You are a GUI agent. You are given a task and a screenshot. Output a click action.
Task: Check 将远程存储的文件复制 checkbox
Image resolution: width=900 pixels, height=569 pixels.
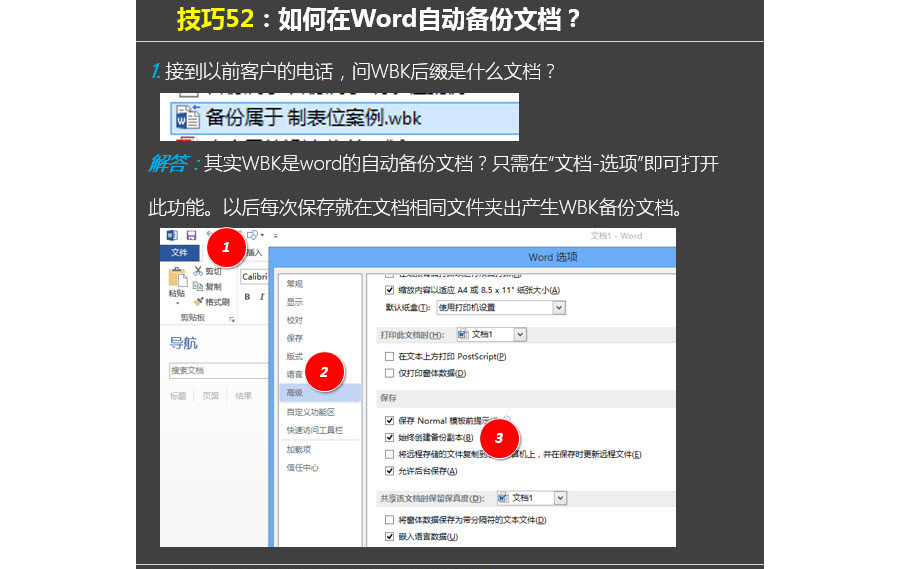(390, 454)
